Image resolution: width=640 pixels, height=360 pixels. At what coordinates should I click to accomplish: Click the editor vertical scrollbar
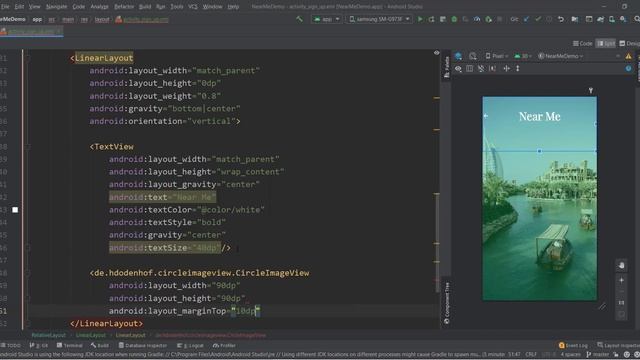[x=437, y=242]
